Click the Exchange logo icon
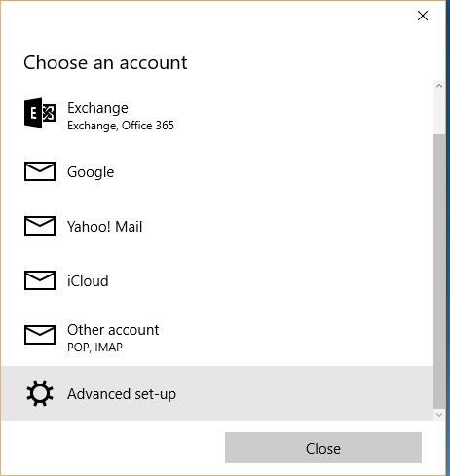The height and width of the screenshot is (476, 450). point(40,113)
